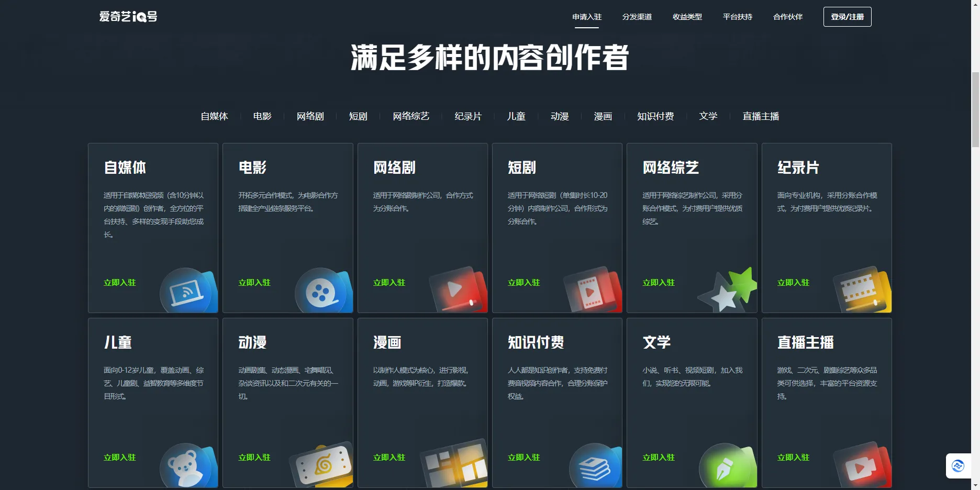
Task: Open 平台扶持 in top navigation
Action: [738, 17]
